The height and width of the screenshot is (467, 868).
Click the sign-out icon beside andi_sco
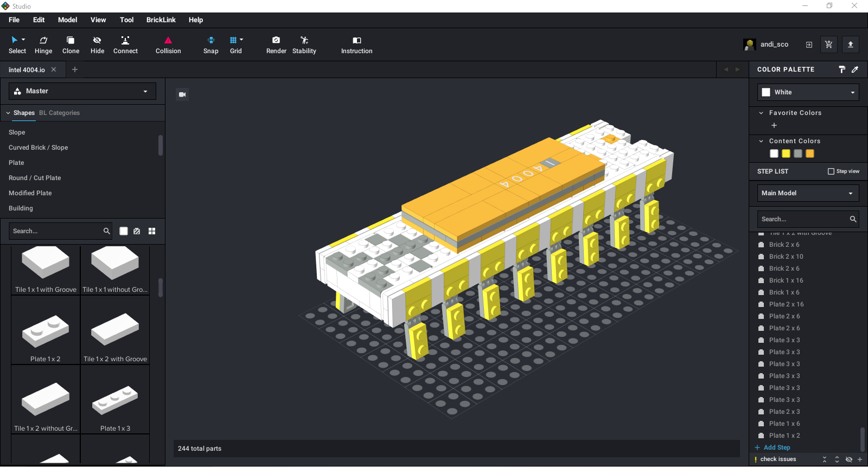tap(809, 45)
